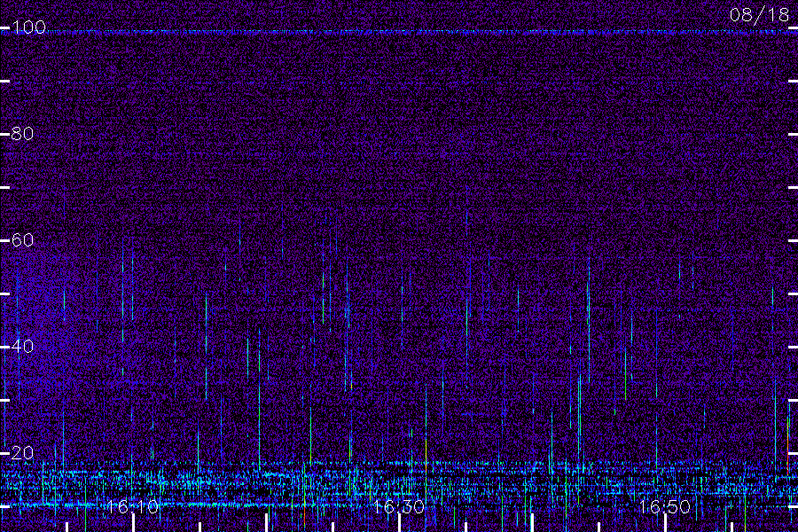Click the 100 frequency axis label
The image size is (798, 532).
(x=29, y=27)
